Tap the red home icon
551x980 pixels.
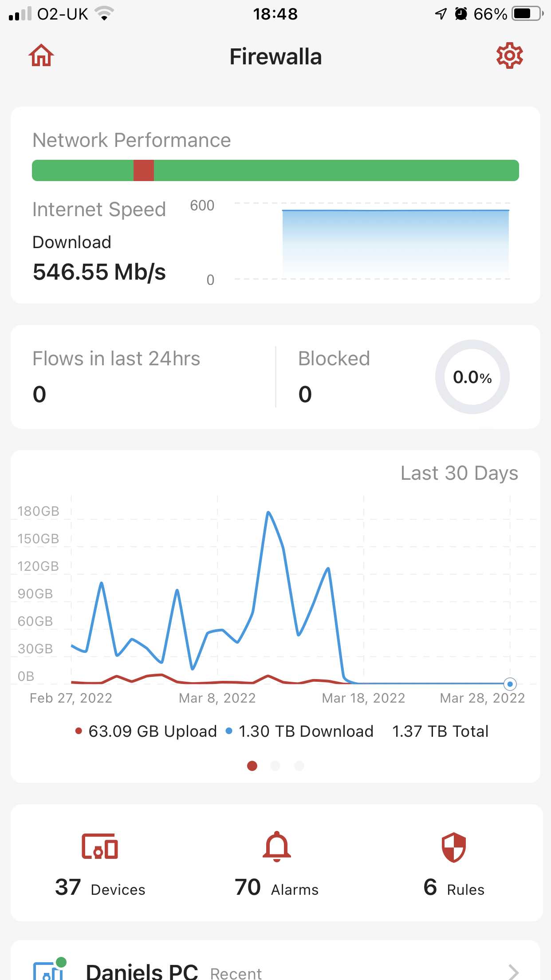pos(41,56)
